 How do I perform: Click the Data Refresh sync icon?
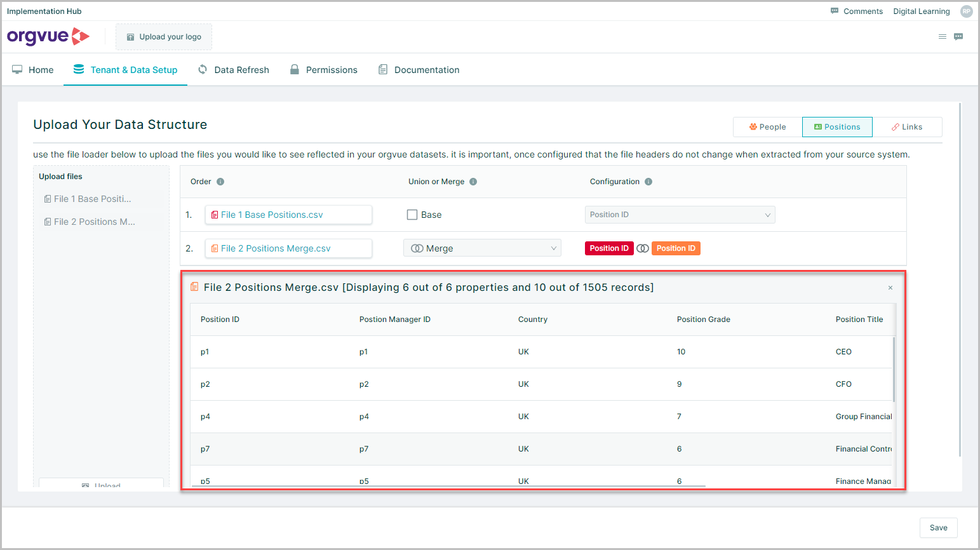(x=203, y=69)
